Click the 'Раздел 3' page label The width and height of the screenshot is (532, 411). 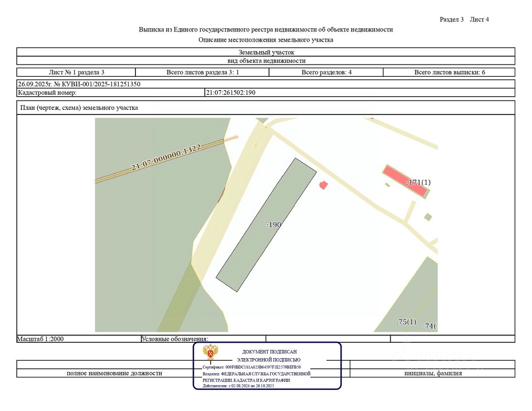pos(452,19)
